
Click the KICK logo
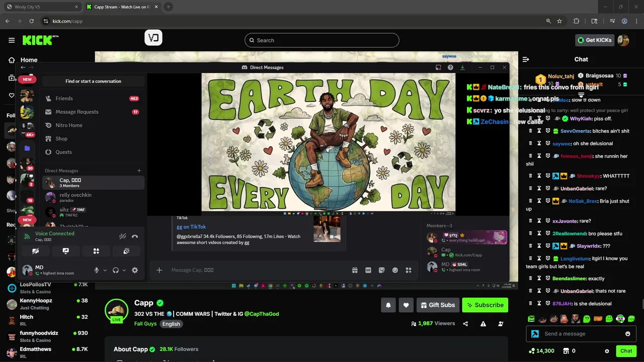(40, 40)
